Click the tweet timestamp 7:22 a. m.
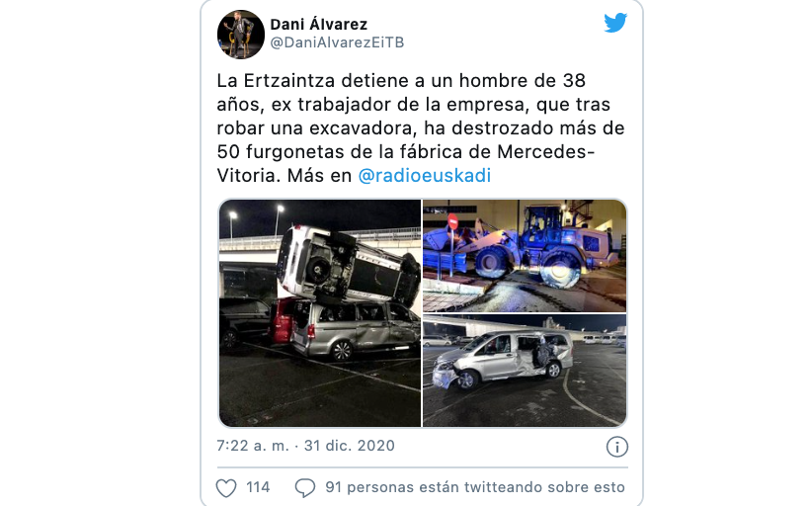The height and width of the screenshot is (506, 812). [253, 446]
